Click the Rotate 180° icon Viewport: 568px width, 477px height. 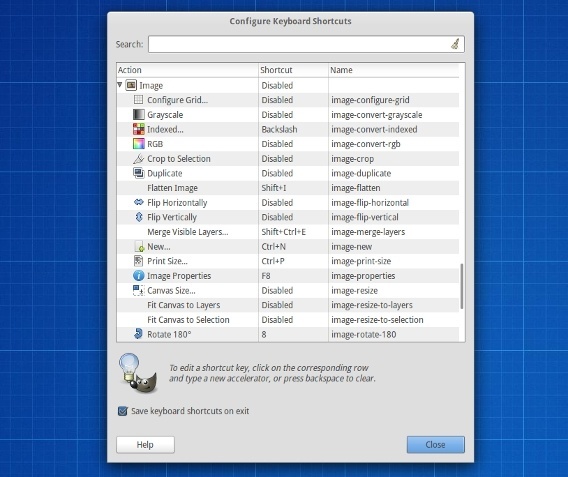pos(138,334)
